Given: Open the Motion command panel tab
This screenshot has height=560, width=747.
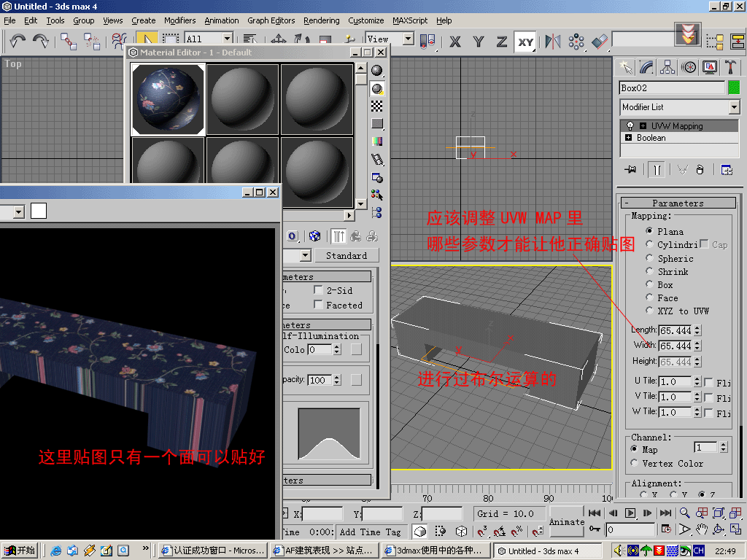Looking at the screenshot, I should click(x=689, y=67).
